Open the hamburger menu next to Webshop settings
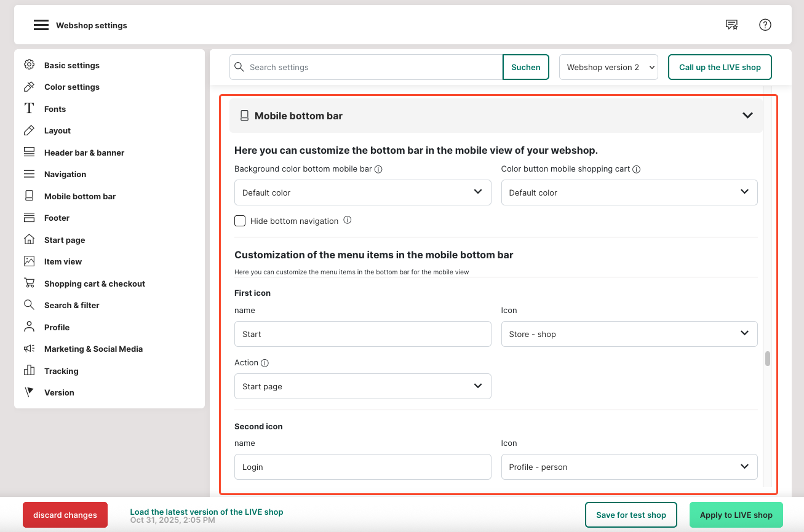Screen dimensions: 804x532 41,25
